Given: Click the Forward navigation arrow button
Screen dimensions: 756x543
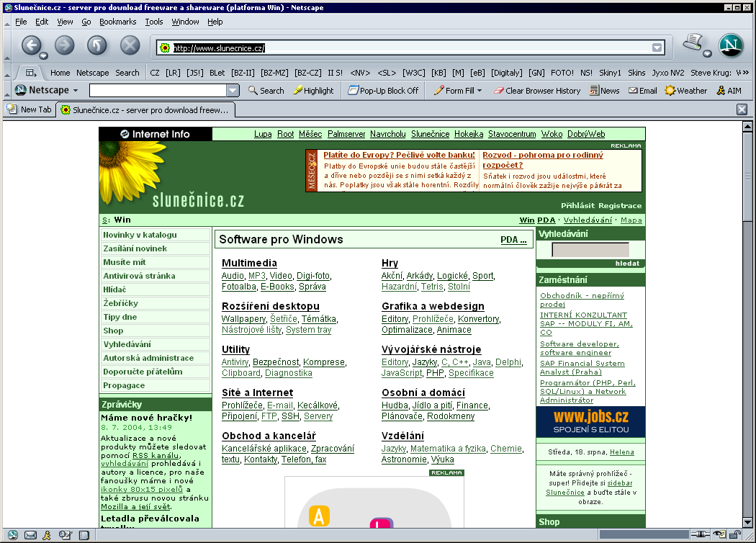Looking at the screenshot, I should click(x=64, y=45).
